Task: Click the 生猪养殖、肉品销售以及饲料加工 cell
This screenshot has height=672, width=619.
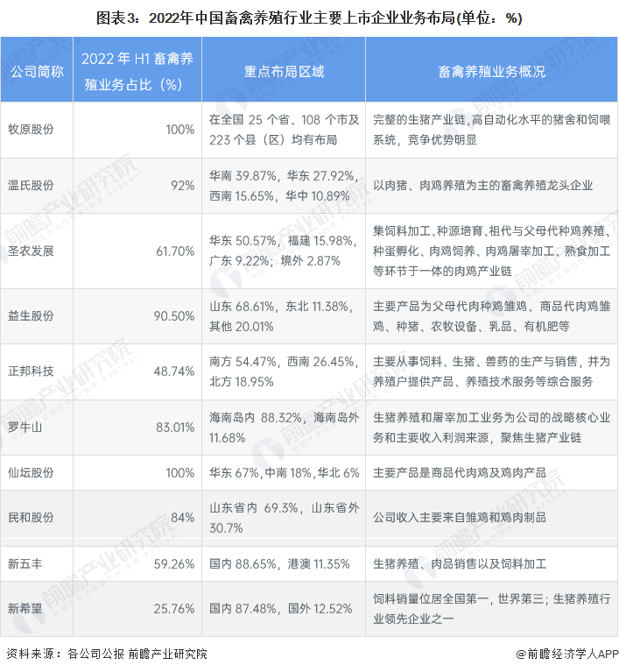Action: [491, 564]
